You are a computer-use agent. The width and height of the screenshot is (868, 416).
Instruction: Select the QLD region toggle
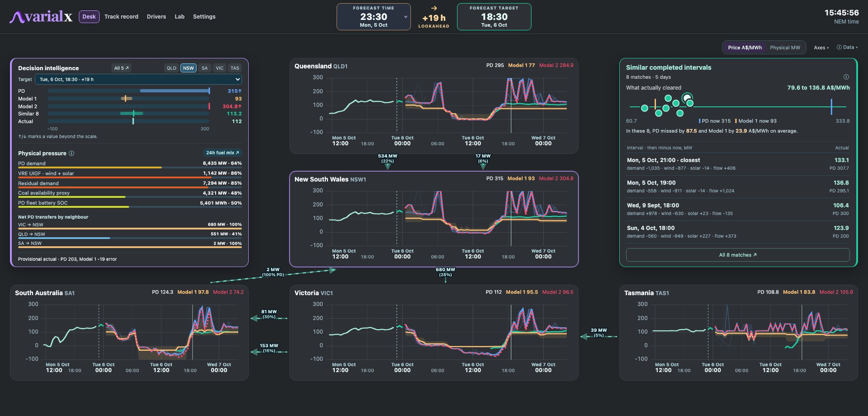(171, 68)
